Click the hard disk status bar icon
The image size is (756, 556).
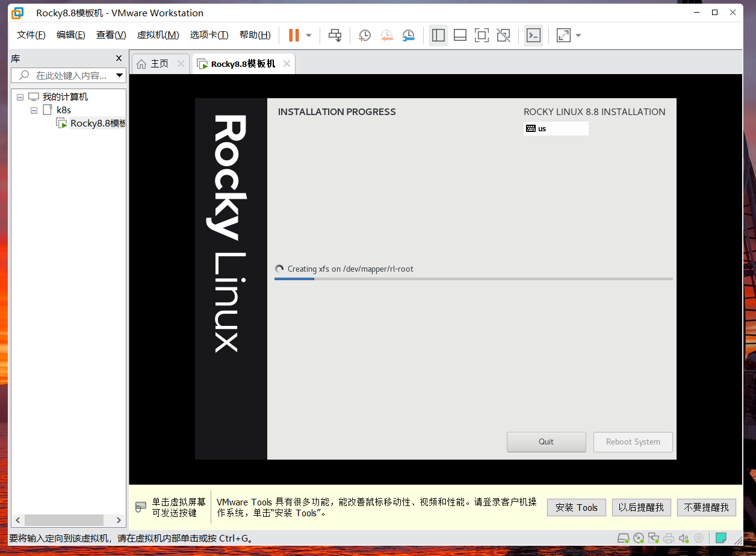624,538
